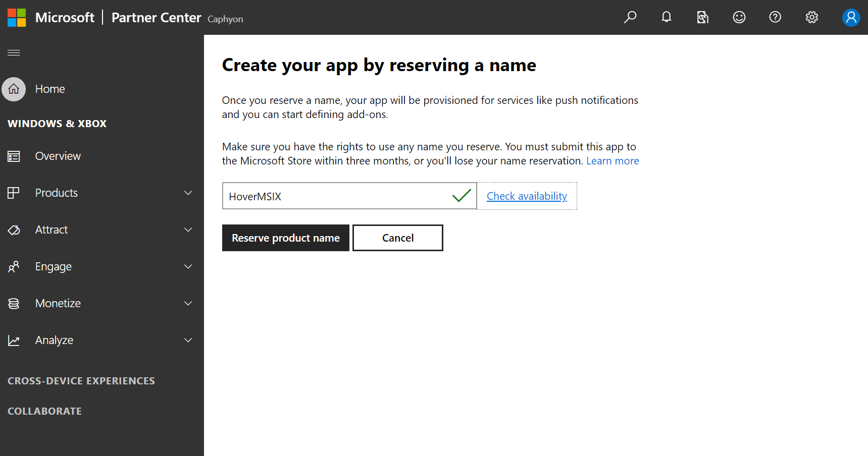Expand the Attract chevron
The width and height of the screenshot is (868, 456).
tap(188, 230)
